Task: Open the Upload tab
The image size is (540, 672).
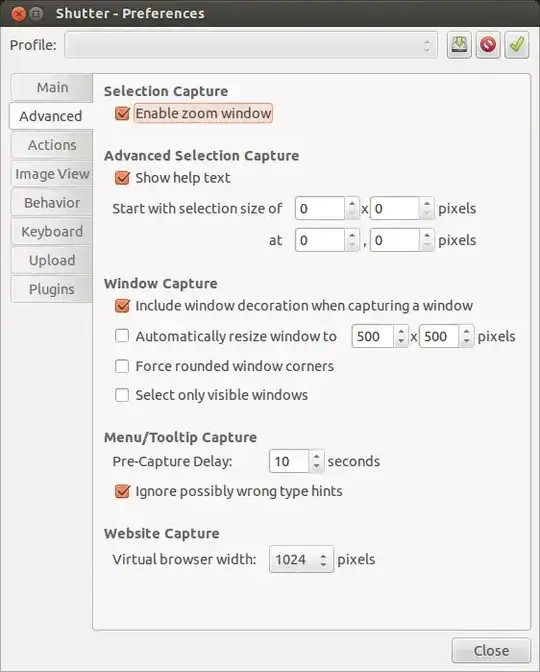Action: point(52,260)
